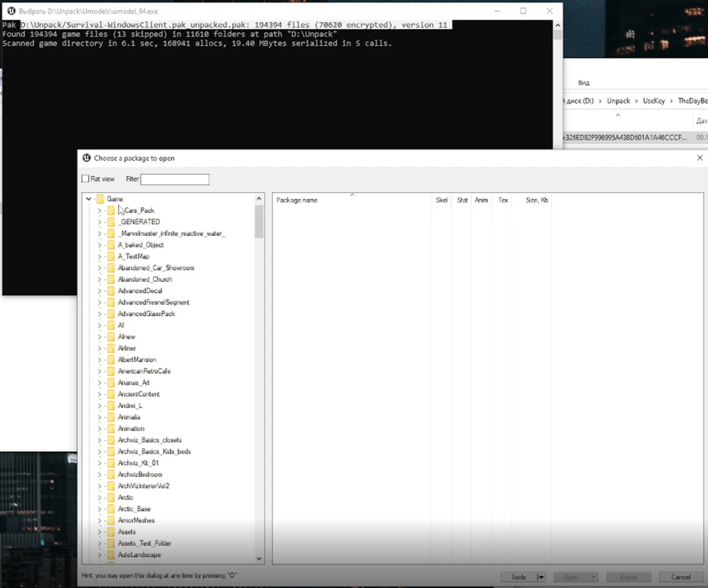
Task: Click Unpack in Explorer breadcrumb path
Action: pyautogui.click(x=618, y=101)
